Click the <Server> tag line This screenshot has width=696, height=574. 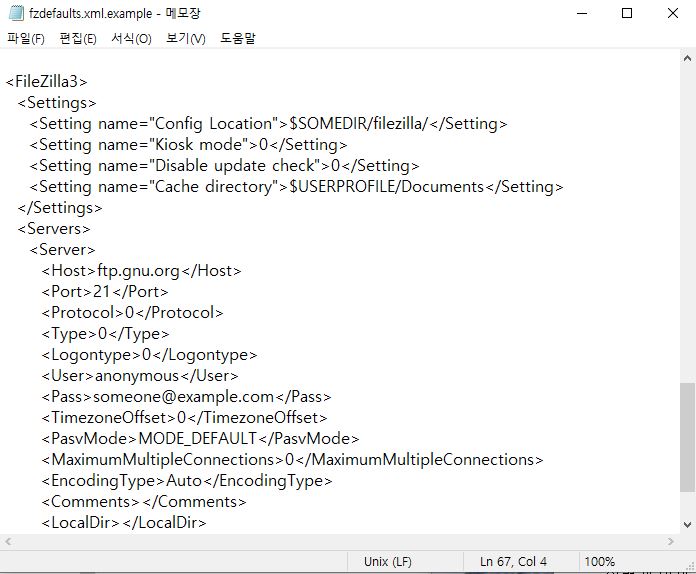(x=62, y=249)
